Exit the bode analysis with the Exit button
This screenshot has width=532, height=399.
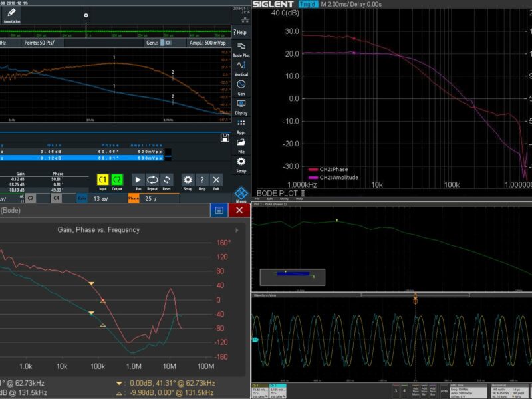(x=216, y=179)
